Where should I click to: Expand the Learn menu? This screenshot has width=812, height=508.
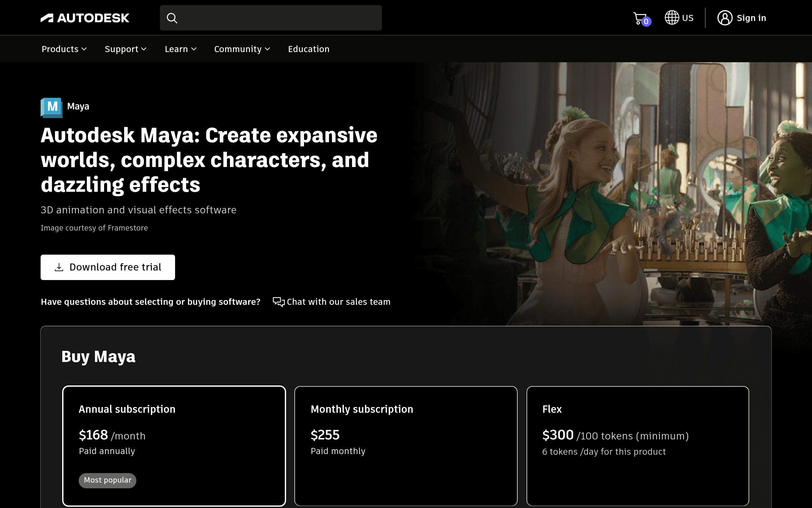pyautogui.click(x=180, y=49)
